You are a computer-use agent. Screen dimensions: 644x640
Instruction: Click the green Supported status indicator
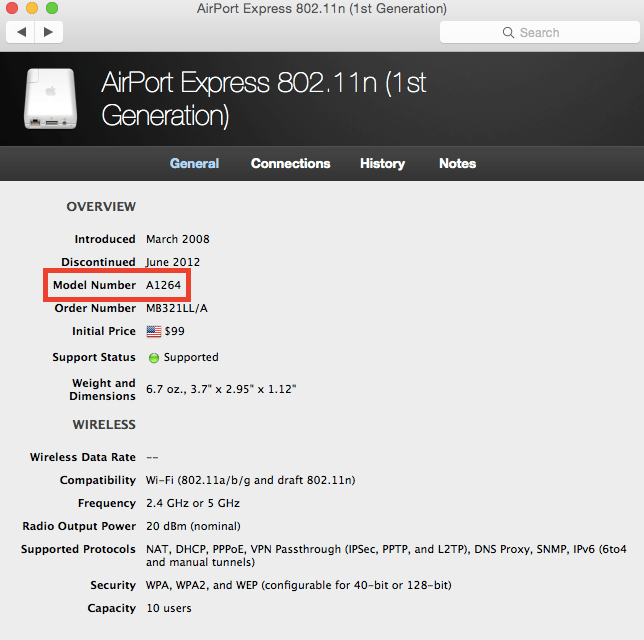tap(154, 358)
